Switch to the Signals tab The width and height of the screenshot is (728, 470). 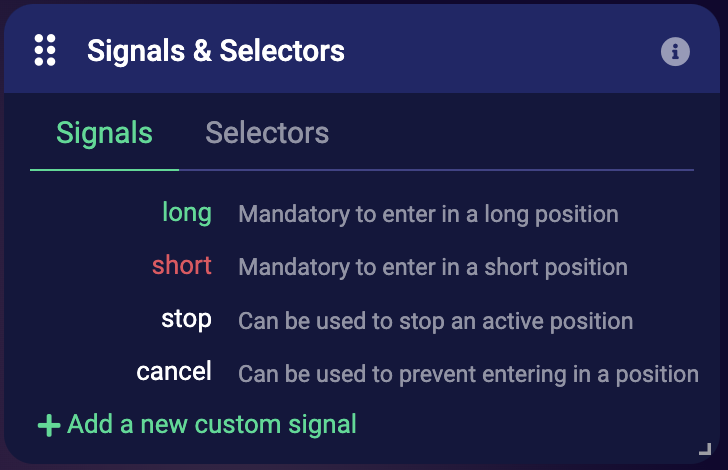pos(104,133)
